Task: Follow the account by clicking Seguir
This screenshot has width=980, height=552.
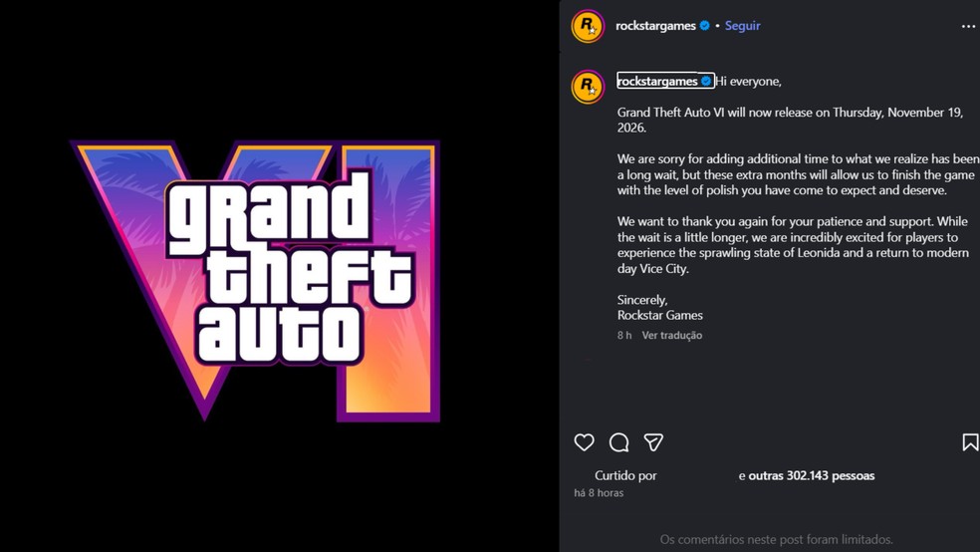Action: pos(742,26)
